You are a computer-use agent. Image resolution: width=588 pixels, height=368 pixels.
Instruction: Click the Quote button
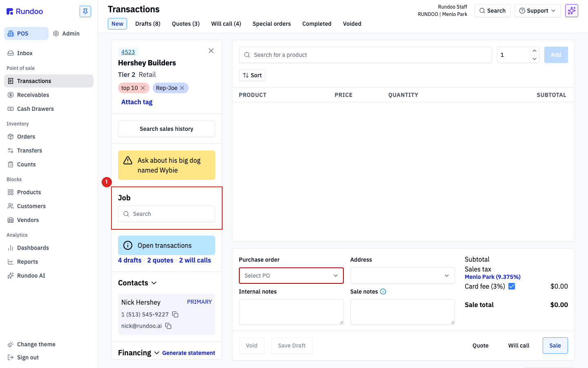click(481, 346)
